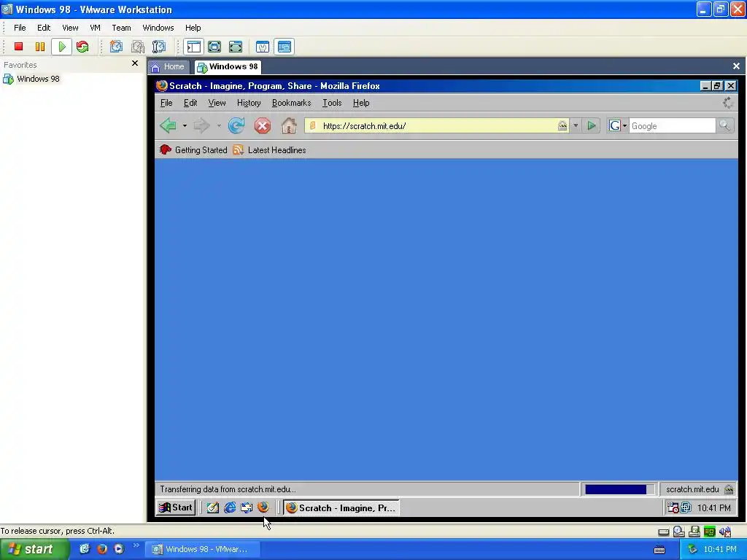Switch to VMware Home tab

tap(169, 66)
